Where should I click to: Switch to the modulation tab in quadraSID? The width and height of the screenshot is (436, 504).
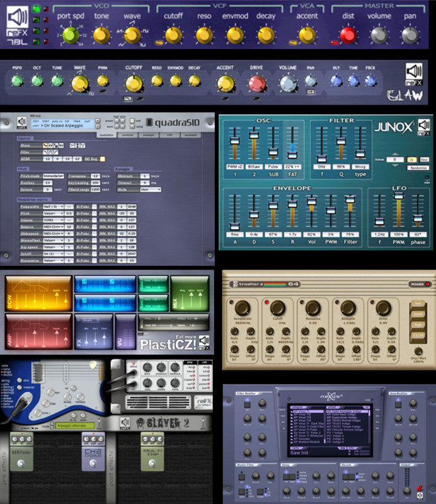(x=106, y=135)
